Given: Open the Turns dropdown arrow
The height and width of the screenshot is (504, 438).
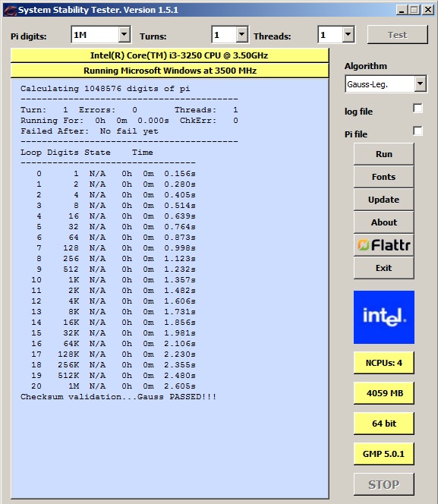Looking at the screenshot, I should 241,34.
